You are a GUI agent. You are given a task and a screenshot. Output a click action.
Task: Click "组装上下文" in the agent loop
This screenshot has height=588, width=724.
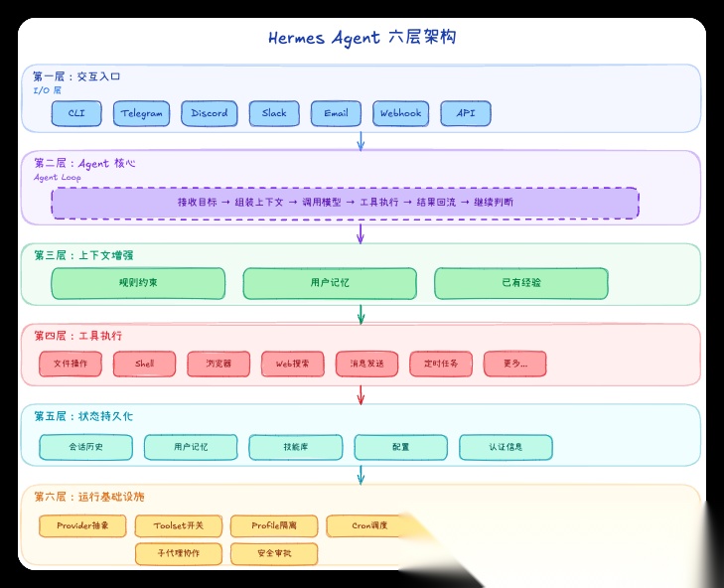tap(259, 202)
